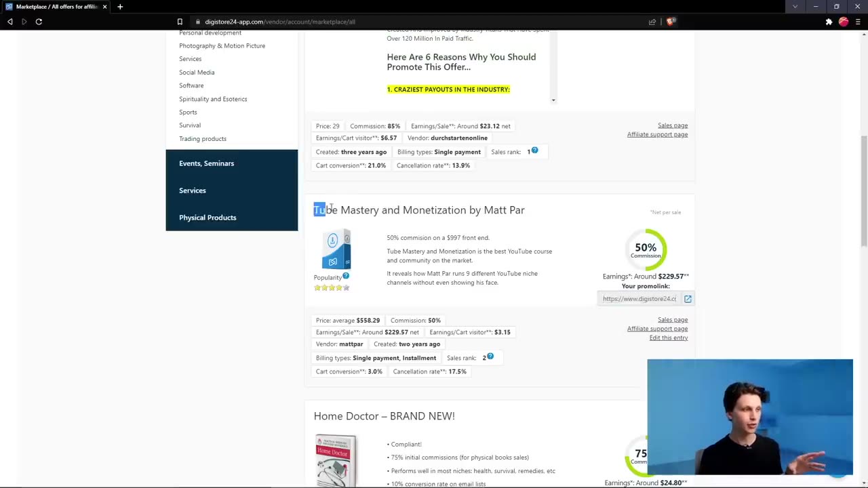Click Cart conversion 21.0% text
This screenshot has width=868, height=488.
pos(351,165)
